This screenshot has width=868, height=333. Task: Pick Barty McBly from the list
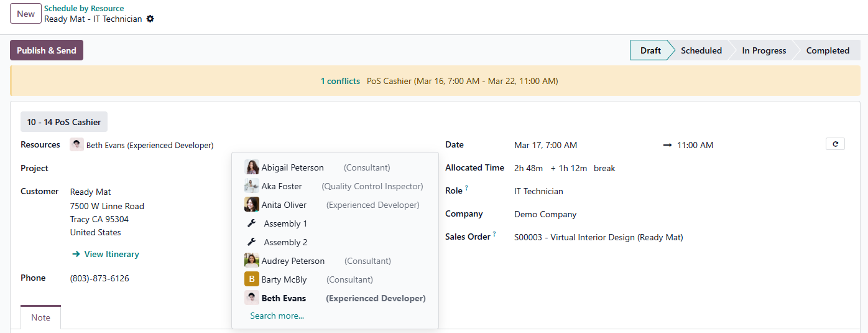click(284, 279)
